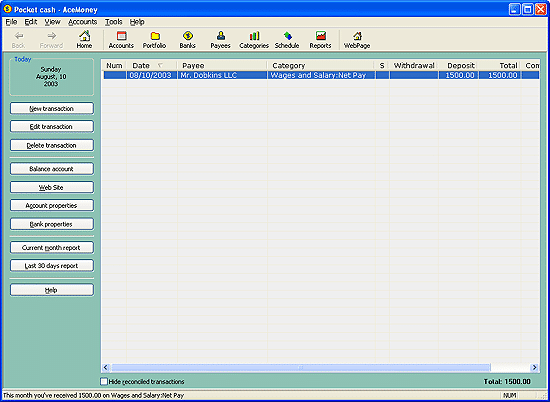Open the Accounts menu

(83, 22)
